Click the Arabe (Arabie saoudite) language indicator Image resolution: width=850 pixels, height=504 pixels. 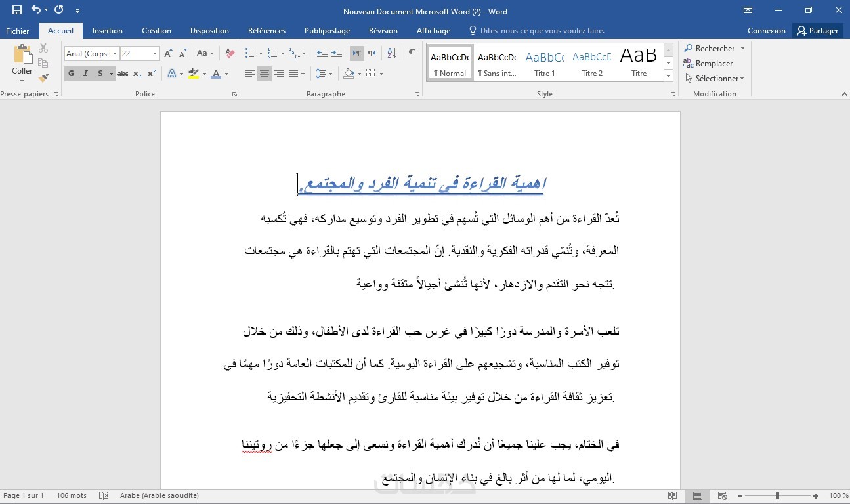click(159, 496)
